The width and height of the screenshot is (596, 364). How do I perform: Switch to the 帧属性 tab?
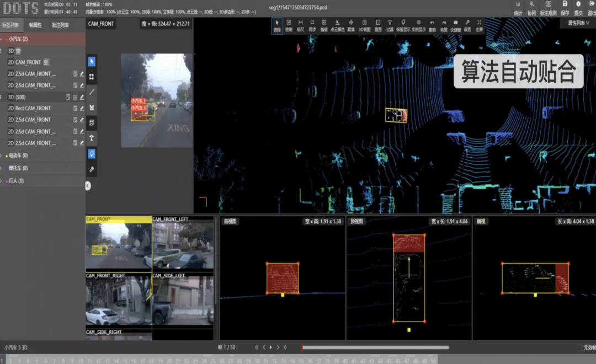pyautogui.click(x=36, y=25)
